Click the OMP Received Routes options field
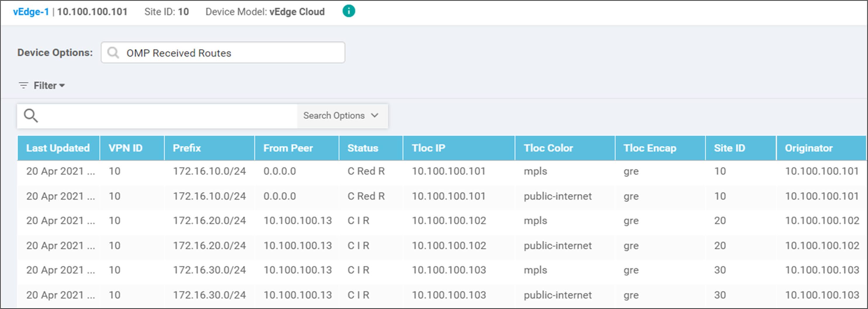Viewport: 868px width, 309px height. pos(223,53)
